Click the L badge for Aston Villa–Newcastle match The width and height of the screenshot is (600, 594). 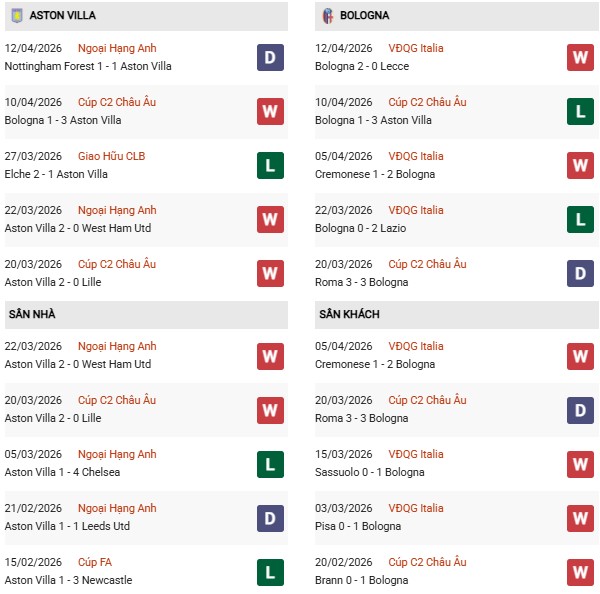point(270,572)
